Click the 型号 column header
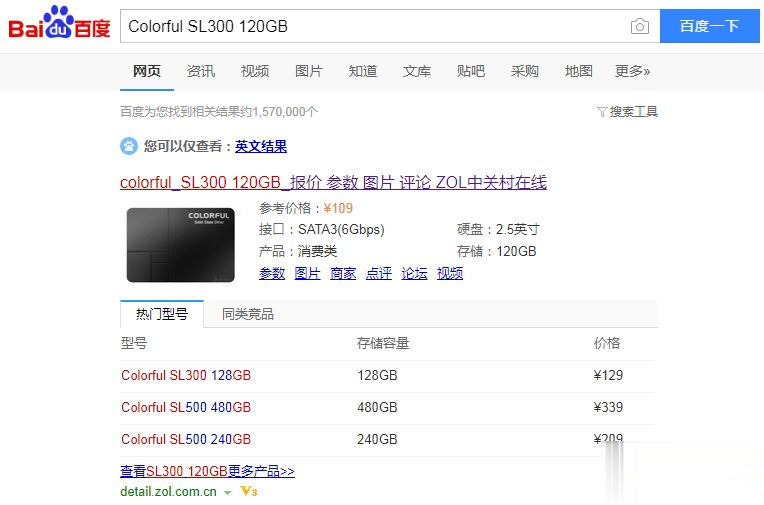The height and width of the screenshot is (505, 764). (134, 343)
